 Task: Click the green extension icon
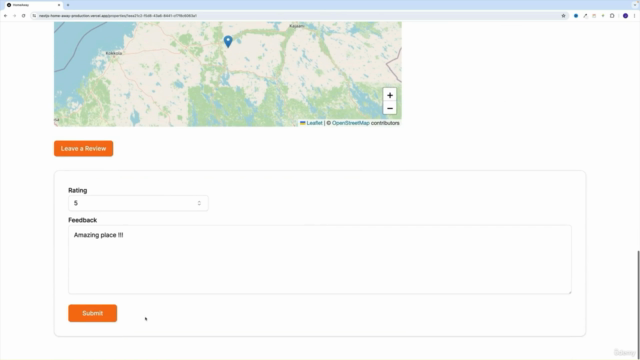(x=603, y=16)
